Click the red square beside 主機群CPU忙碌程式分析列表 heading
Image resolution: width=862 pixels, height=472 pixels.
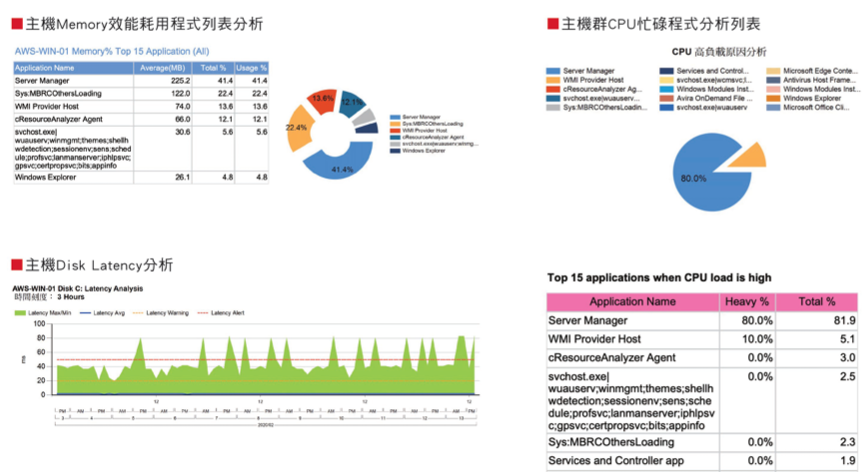coord(552,23)
